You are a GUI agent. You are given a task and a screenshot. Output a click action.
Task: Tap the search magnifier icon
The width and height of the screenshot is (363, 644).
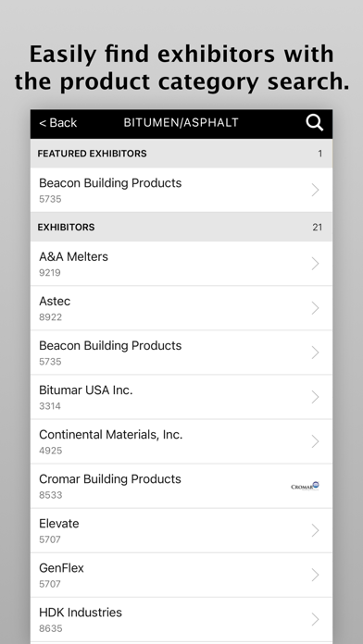click(x=315, y=123)
